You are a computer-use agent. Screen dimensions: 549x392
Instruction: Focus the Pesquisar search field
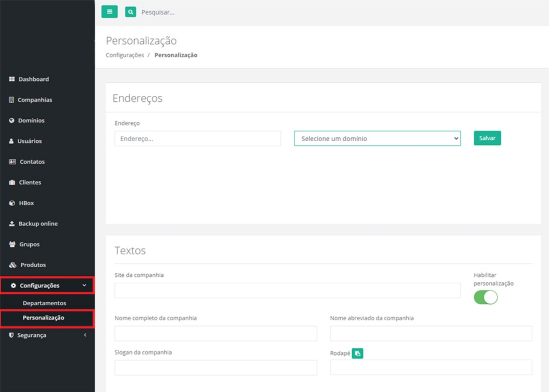[x=158, y=12]
